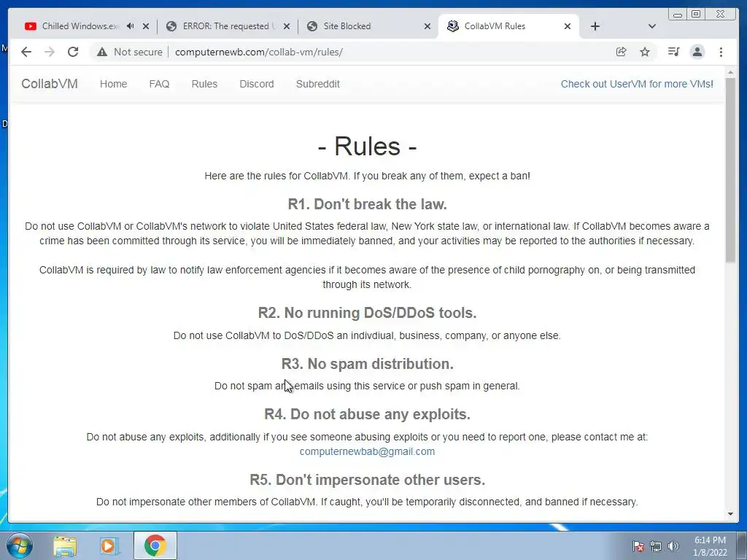Screen dimensions: 747x560
Task: Open the Subreddit nav link
Action: 318,84
